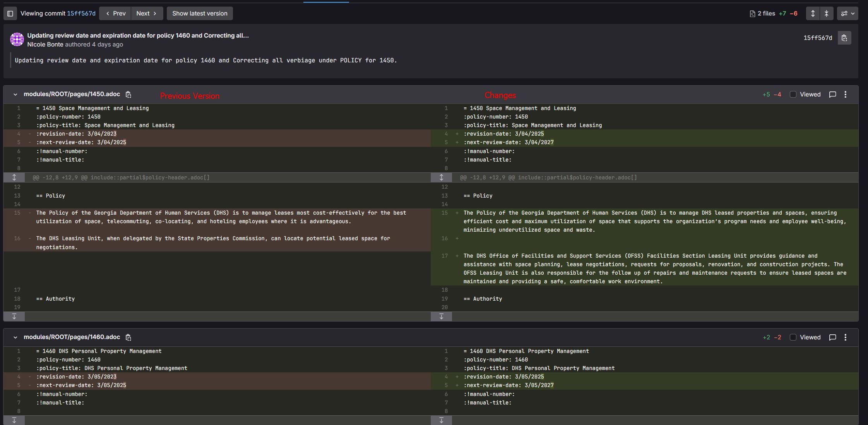Expand lines below line 8, 1460.adoc left
868x425 pixels.
(x=14, y=420)
